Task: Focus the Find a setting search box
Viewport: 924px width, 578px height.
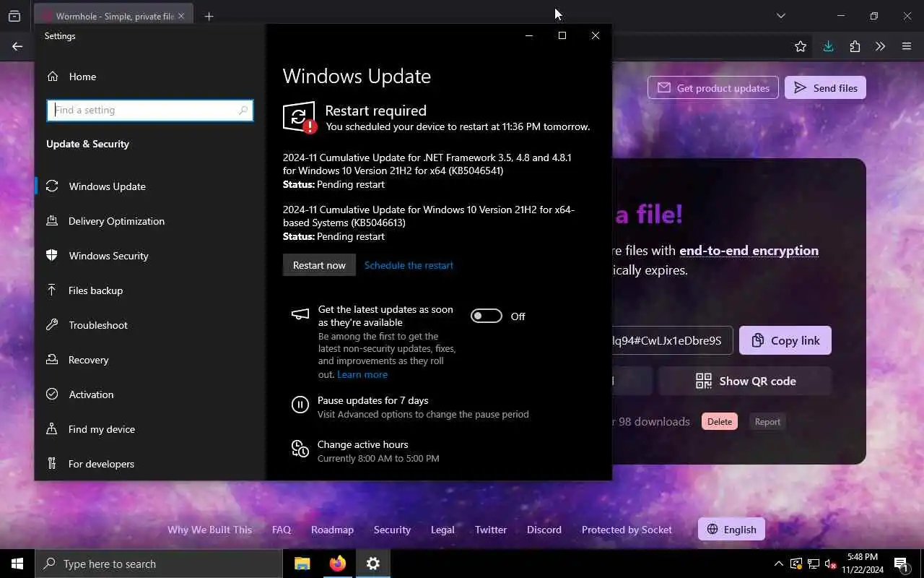Action: click(x=150, y=111)
